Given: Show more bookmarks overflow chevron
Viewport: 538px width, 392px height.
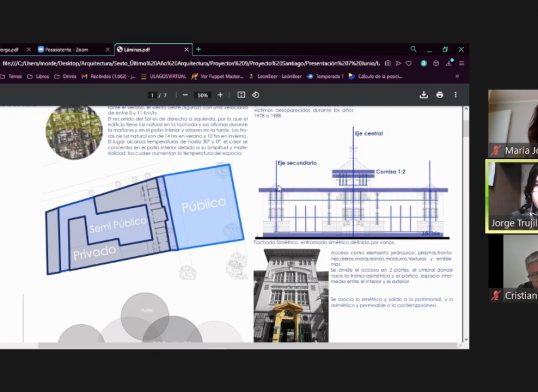Looking at the screenshot, I should (457, 76).
